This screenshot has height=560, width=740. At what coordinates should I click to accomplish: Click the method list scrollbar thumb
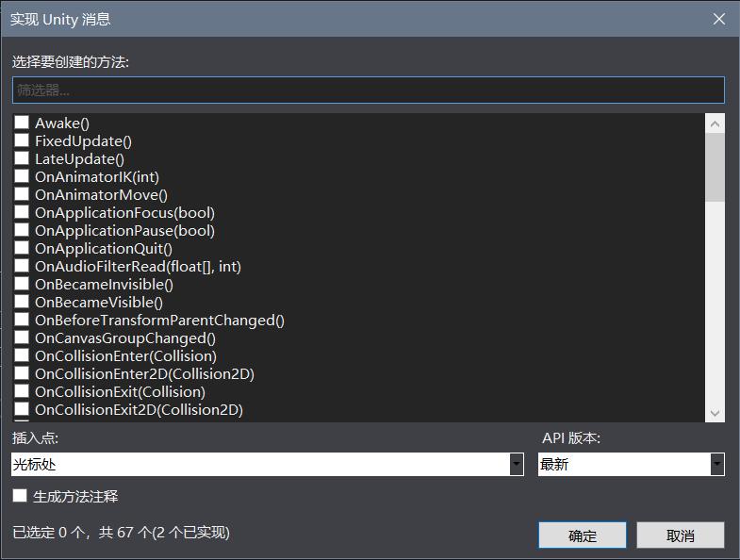(x=715, y=168)
